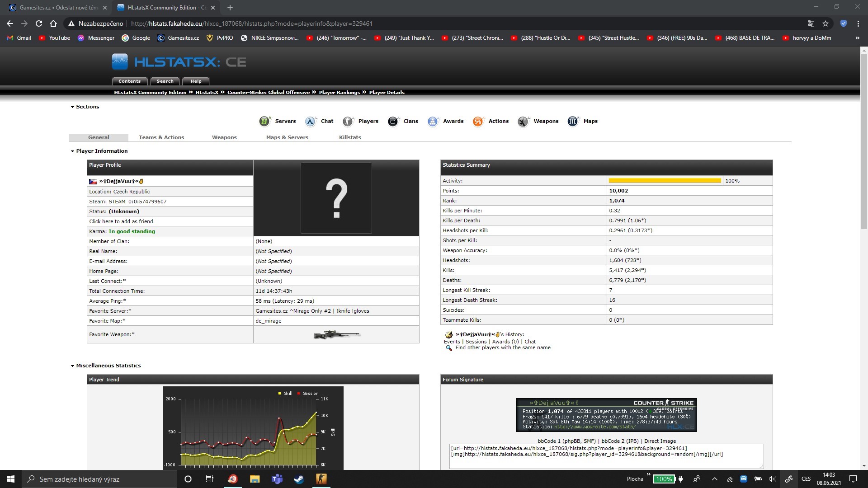This screenshot has width=868, height=488.
Task: Open the Sessions history link
Action: [x=476, y=342]
